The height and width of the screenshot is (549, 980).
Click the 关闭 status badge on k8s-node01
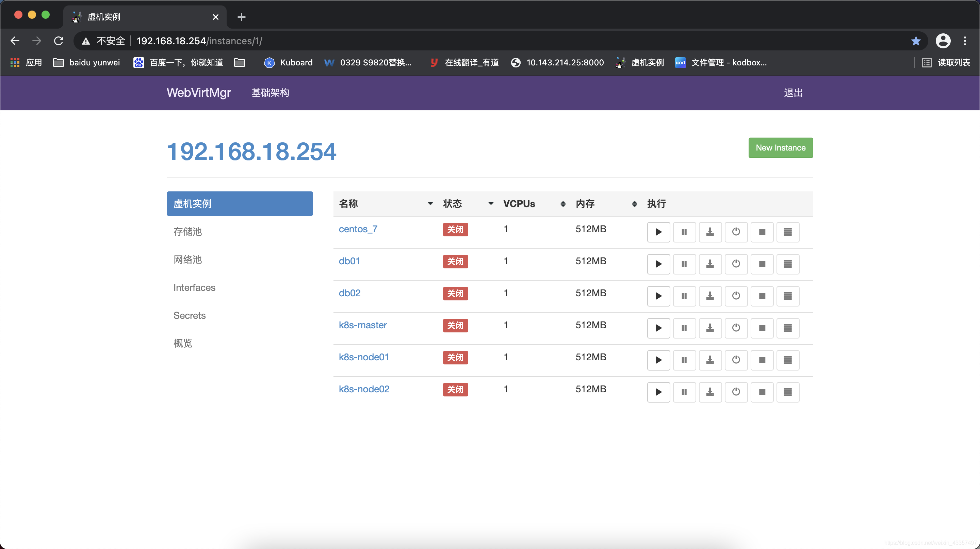pos(455,357)
